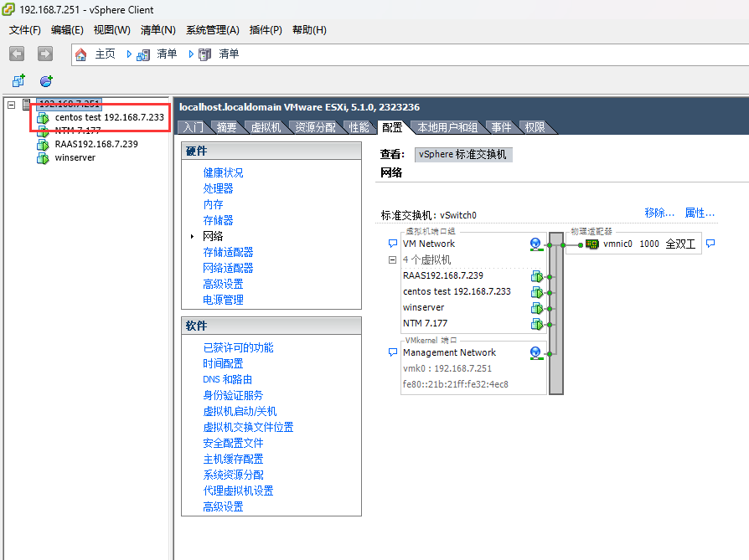Image resolution: width=749 pixels, height=560 pixels.
Task: Click the 移除... link for vSwitch0
Action: pos(659,213)
